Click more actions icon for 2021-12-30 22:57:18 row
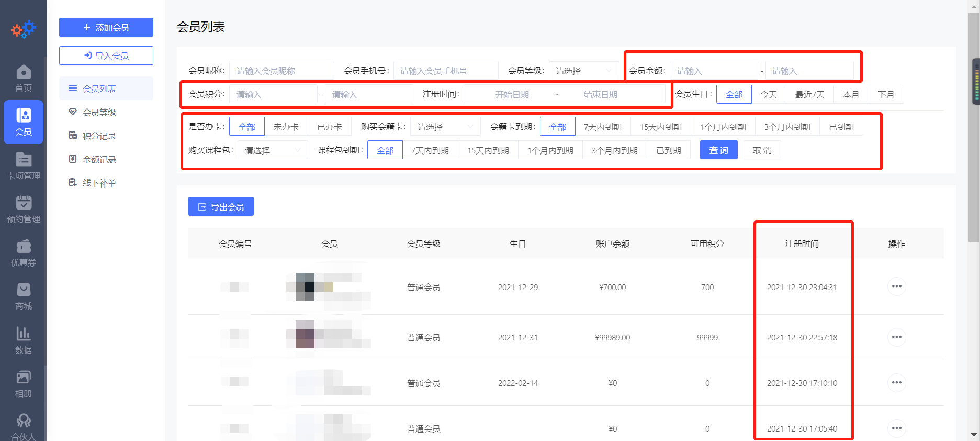This screenshot has height=441, width=980. click(897, 337)
